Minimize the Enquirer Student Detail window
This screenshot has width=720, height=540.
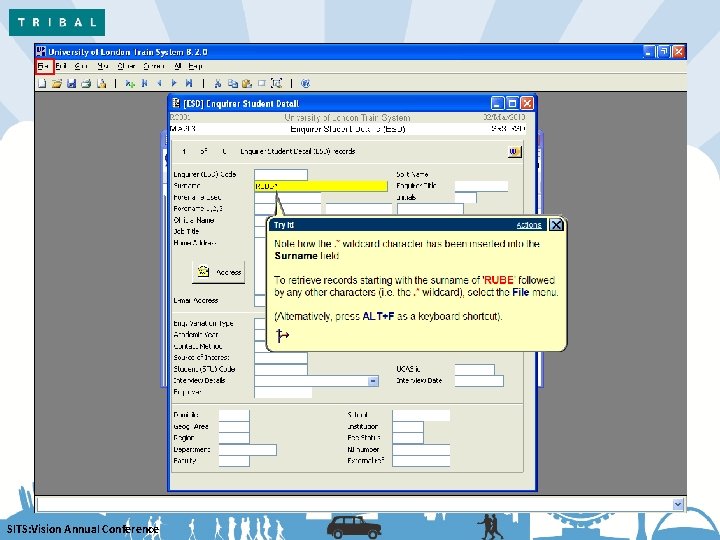pos(497,103)
